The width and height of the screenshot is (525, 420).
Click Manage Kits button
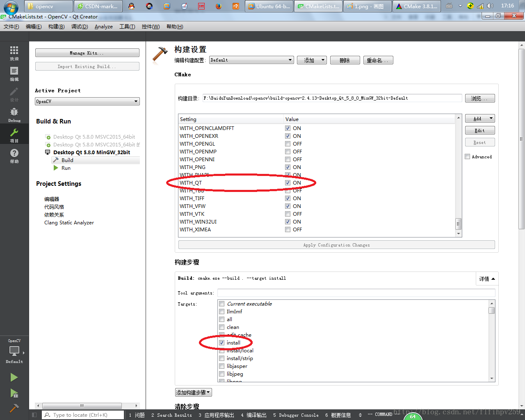tap(87, 53)
